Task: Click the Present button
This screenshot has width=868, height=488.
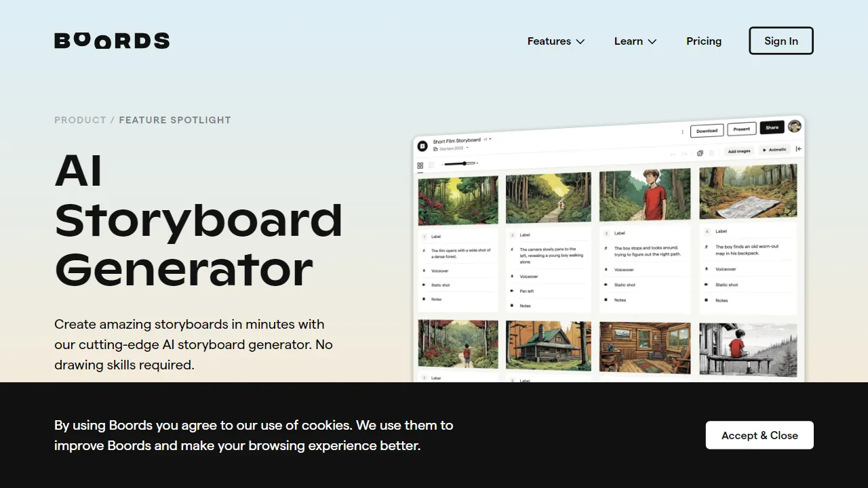Action: pos(742,129)
